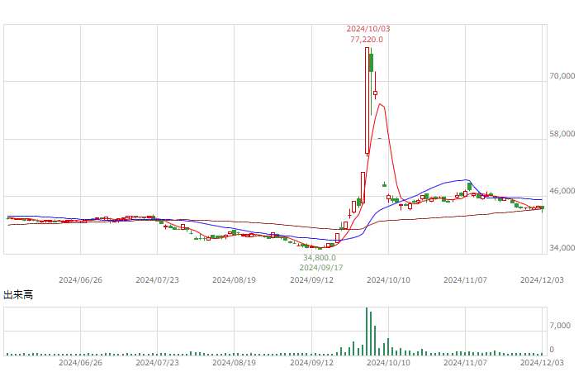This screenshot has width=588, height=372.
Task: Click 2024/11/07 under the volume chart
Action: coord(466,363)
